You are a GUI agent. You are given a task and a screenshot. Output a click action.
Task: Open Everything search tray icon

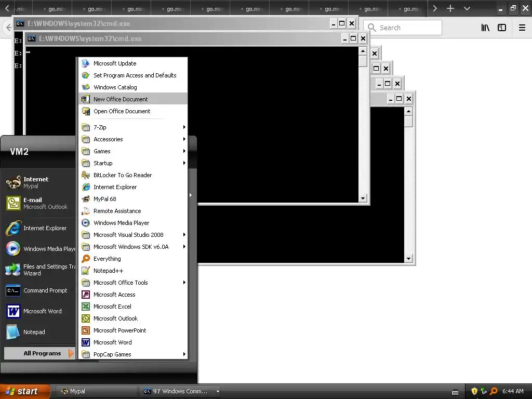point(494,391)
